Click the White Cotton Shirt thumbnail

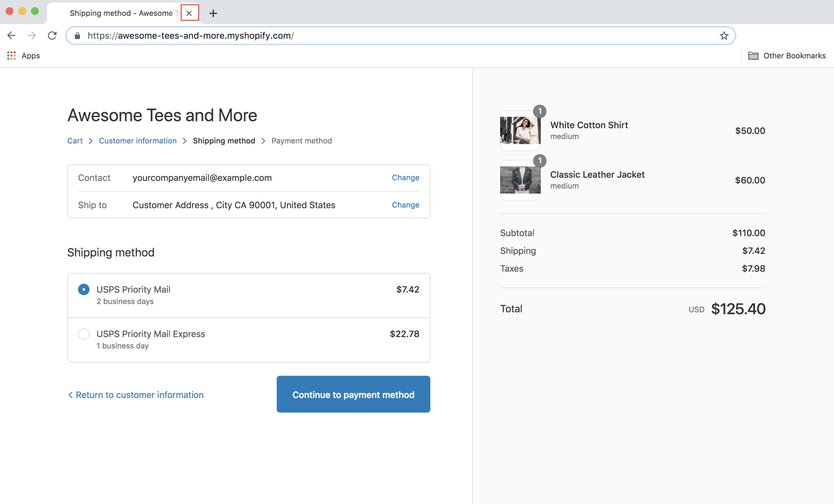pos(520,131)
